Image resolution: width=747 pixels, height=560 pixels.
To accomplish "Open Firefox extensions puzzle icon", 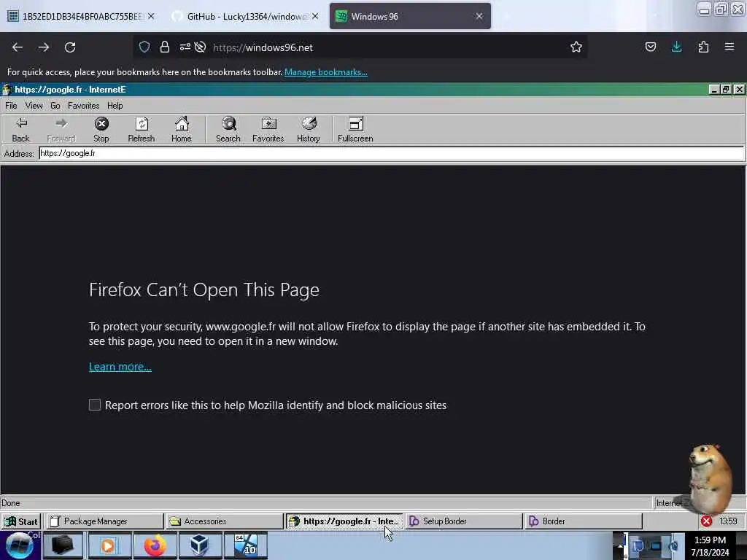I will coord(703,47).
